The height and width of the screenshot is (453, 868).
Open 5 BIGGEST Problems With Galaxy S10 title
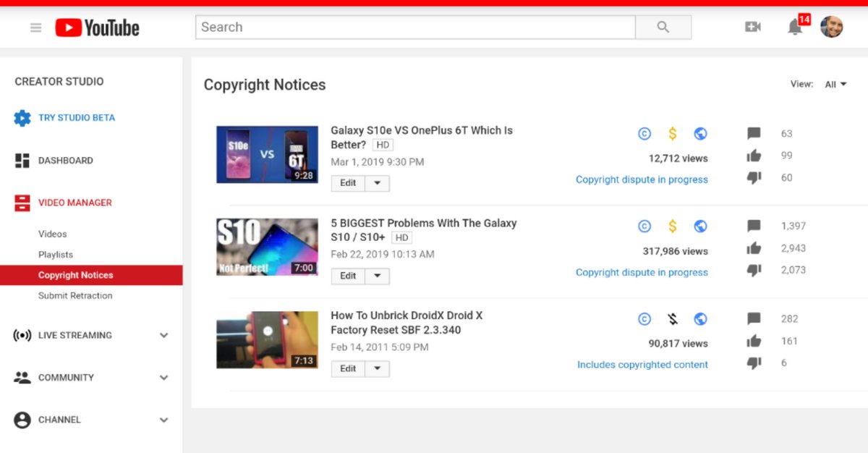(x=424, y=230)
